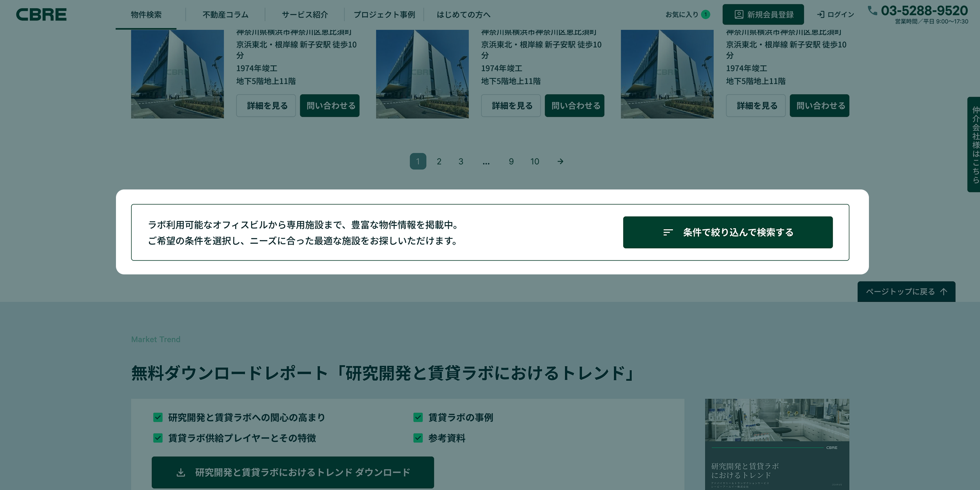Click the download icon on report button
Screen dimensions: 980x490
[181, 472]
